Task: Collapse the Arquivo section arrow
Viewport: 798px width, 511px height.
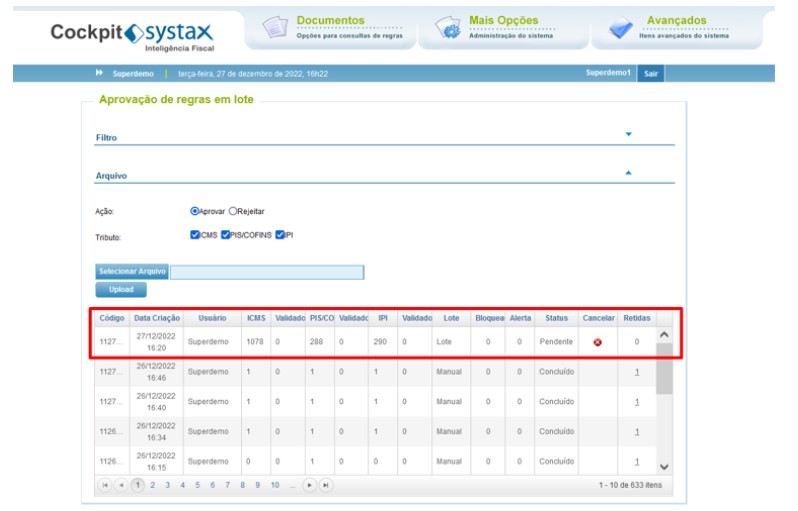Action: coord(629,173)
